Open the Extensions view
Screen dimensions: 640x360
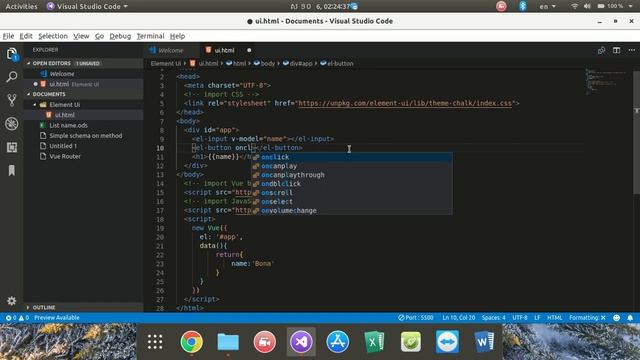[11, 147]
